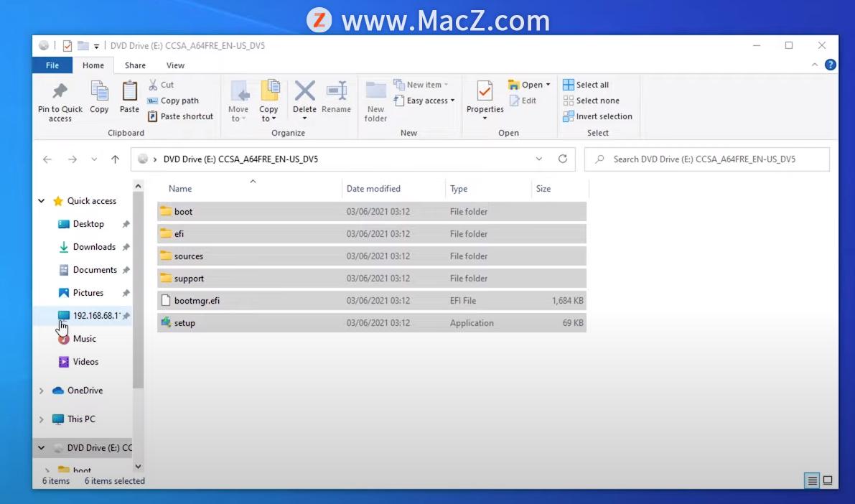Viewport: 855px width, 504px height.
Task: Select the Rename tool
Action: click(x=337, y=97)
